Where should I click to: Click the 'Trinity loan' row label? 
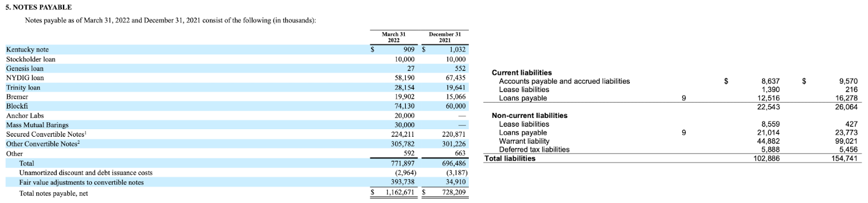pyautogui.click(x=23, y=87)
